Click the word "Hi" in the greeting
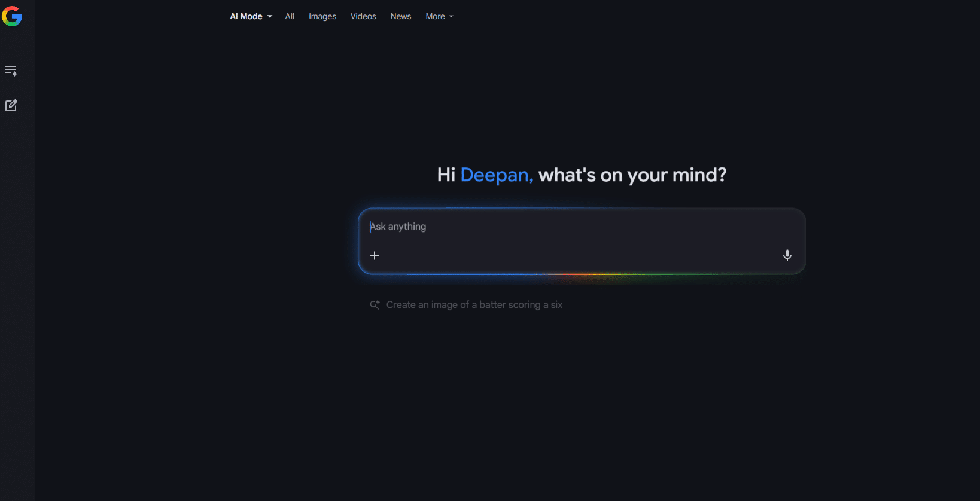 (446, 175)
